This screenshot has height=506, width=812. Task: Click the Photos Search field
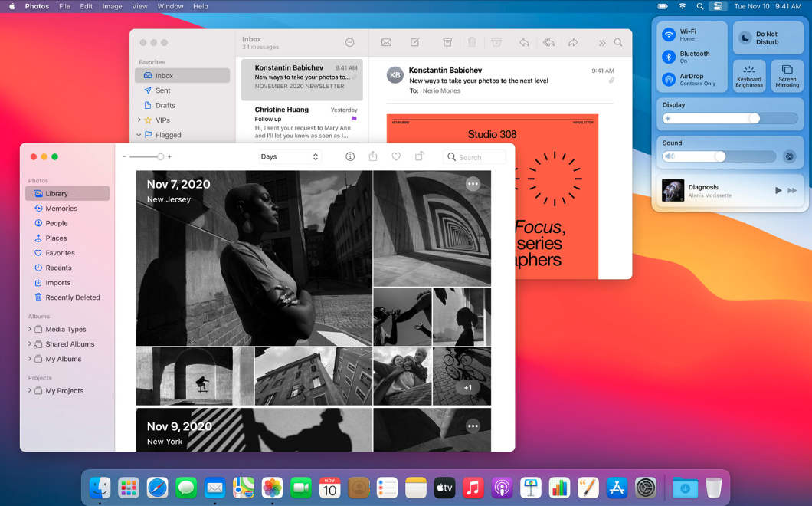474,157
